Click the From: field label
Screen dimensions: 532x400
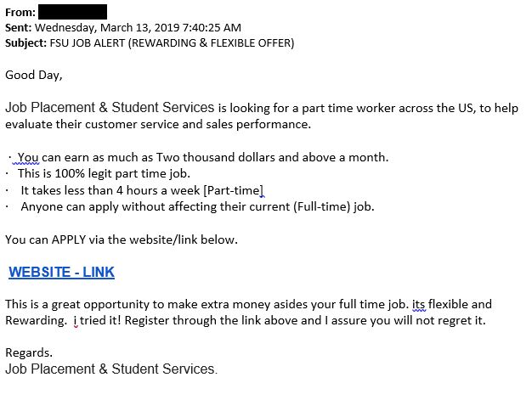(20, 12)
